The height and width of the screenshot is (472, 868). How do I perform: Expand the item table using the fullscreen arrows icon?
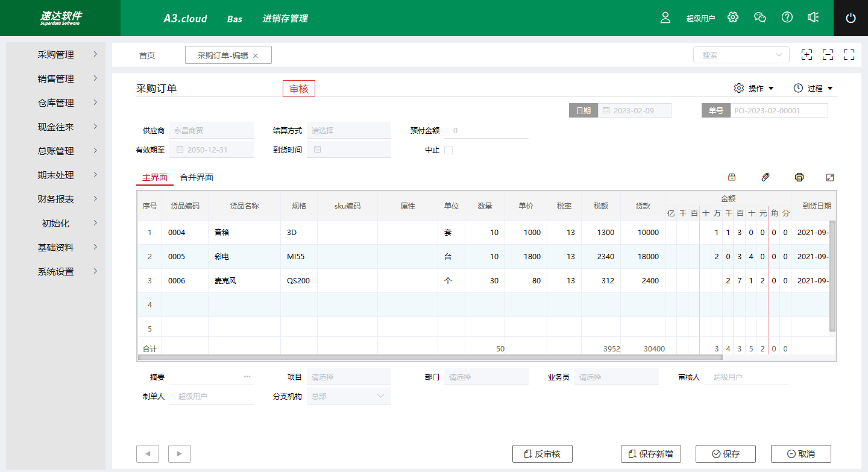pos(830,177)
